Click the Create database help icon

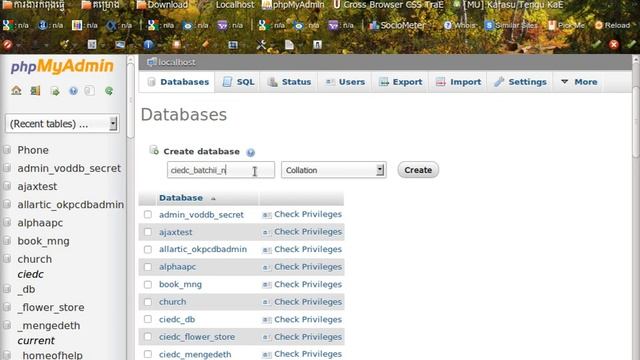click(251, 153)
